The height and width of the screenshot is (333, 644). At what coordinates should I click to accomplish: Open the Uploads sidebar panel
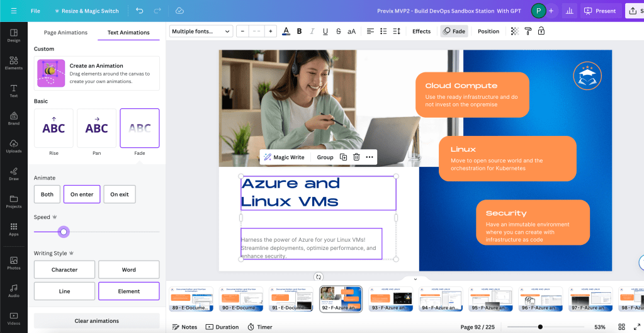[x=14, y=146]
